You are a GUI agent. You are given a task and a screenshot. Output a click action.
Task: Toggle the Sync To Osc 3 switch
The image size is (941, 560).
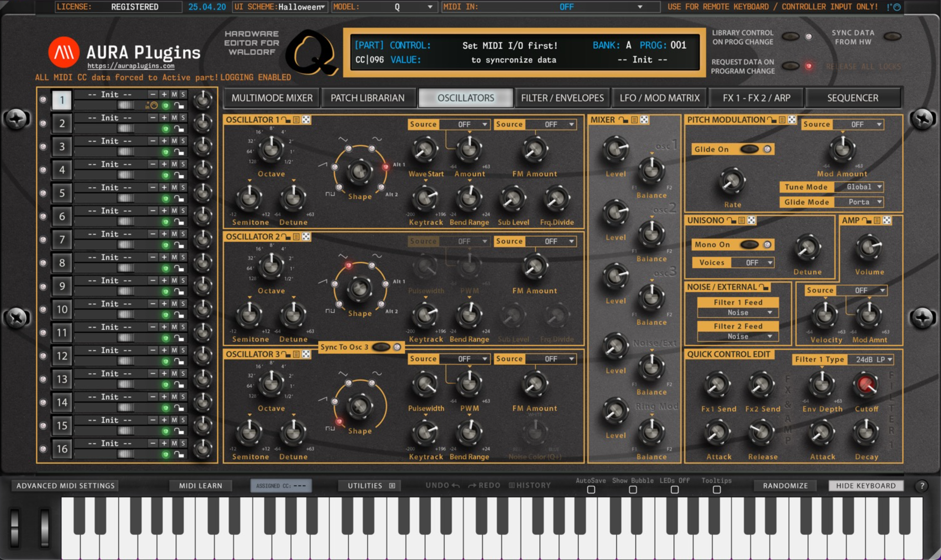pos(381,347)
